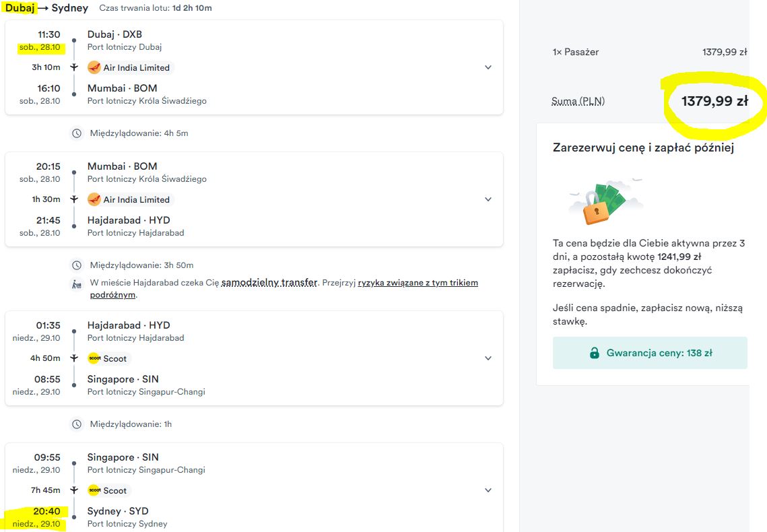Click the Scoot logo on the Hajdarabad flight
The height and width of the screenshot is (532, 767).
coord(94,358)
